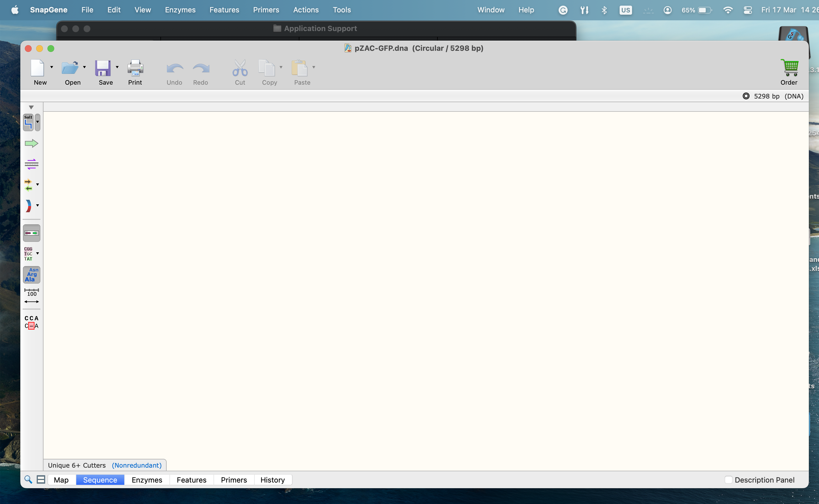Open the Primers menu in the menu bar

[x=266, y=10]
